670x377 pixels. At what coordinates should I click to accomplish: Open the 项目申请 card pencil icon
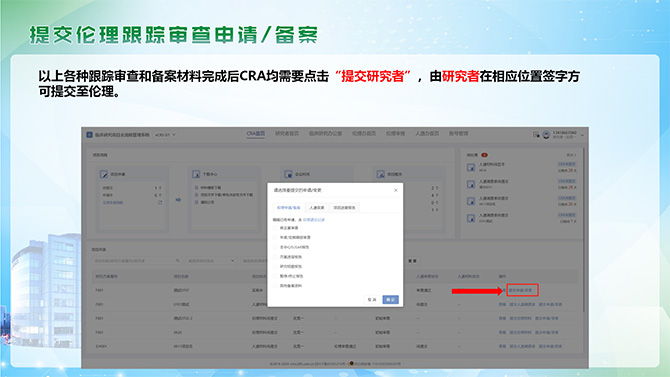[x=104, y=174]
